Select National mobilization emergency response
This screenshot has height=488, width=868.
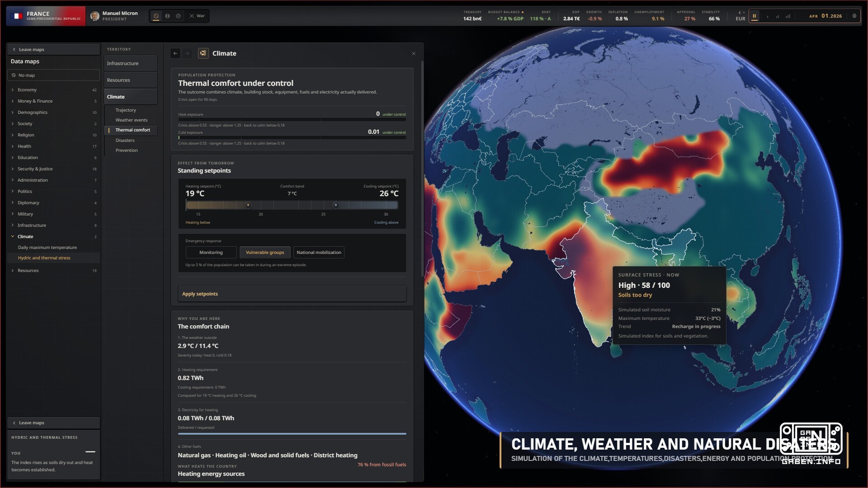(319, 253)
